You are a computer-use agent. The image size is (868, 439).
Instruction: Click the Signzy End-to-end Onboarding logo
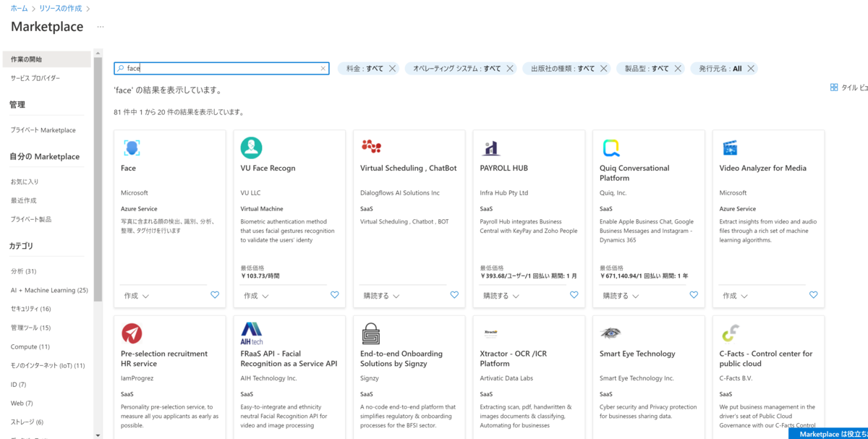[x=370, y=333]
